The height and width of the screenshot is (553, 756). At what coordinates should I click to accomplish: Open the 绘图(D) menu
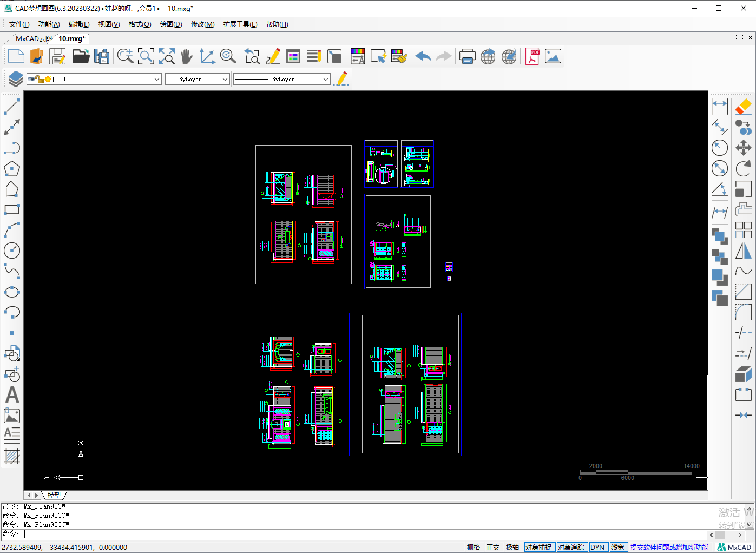pos(171,24)
